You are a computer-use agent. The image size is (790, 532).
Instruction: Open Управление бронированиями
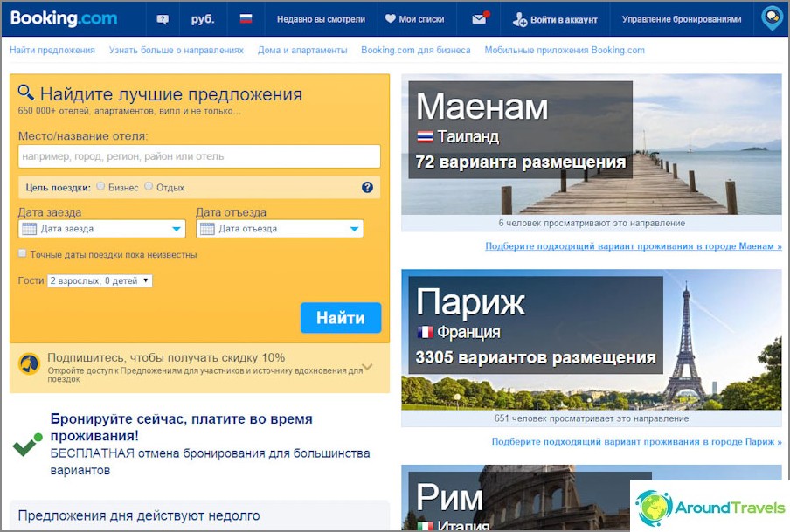click(681, 19)
